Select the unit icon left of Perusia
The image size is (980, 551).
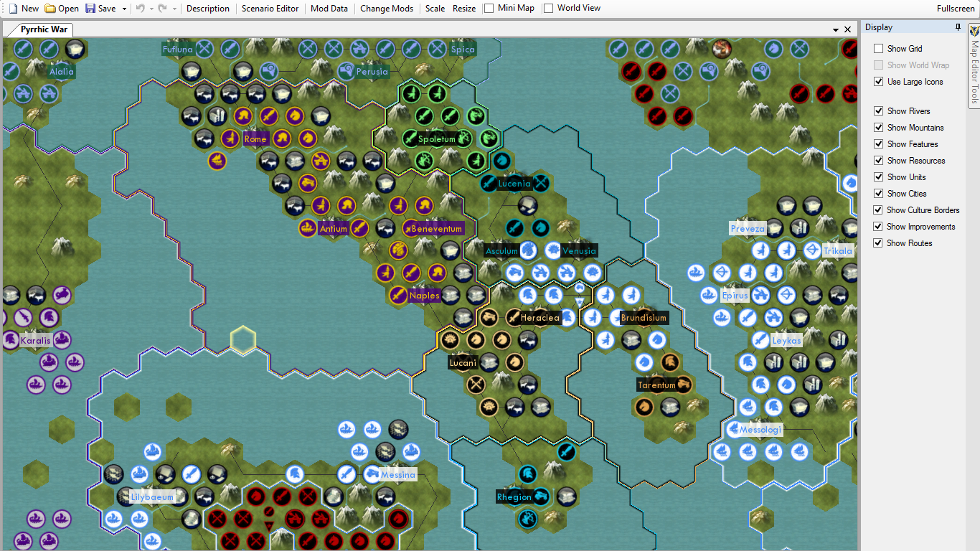pos(346,71)
